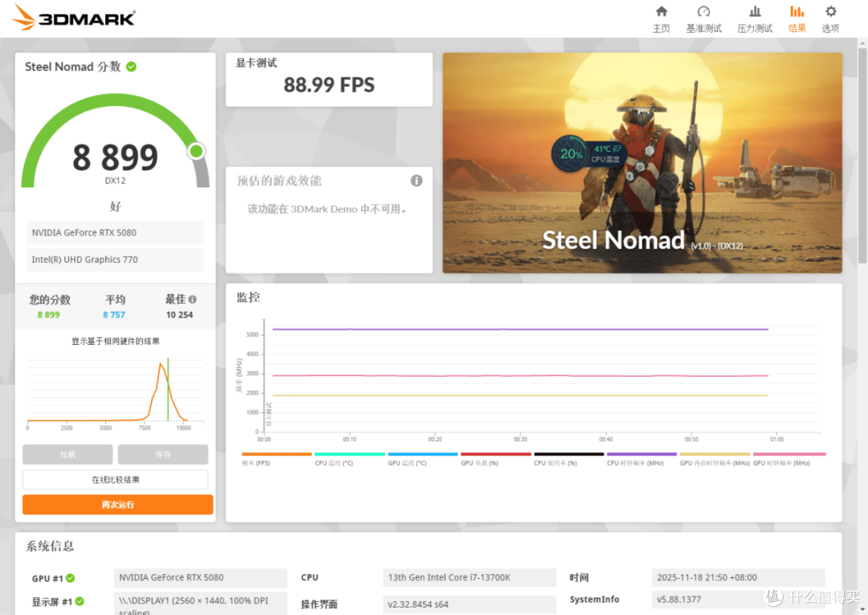Screen dimensions: 868x615
Task: Click the info icon in 预估的游戏效能 panel
Action: (416, 180)
